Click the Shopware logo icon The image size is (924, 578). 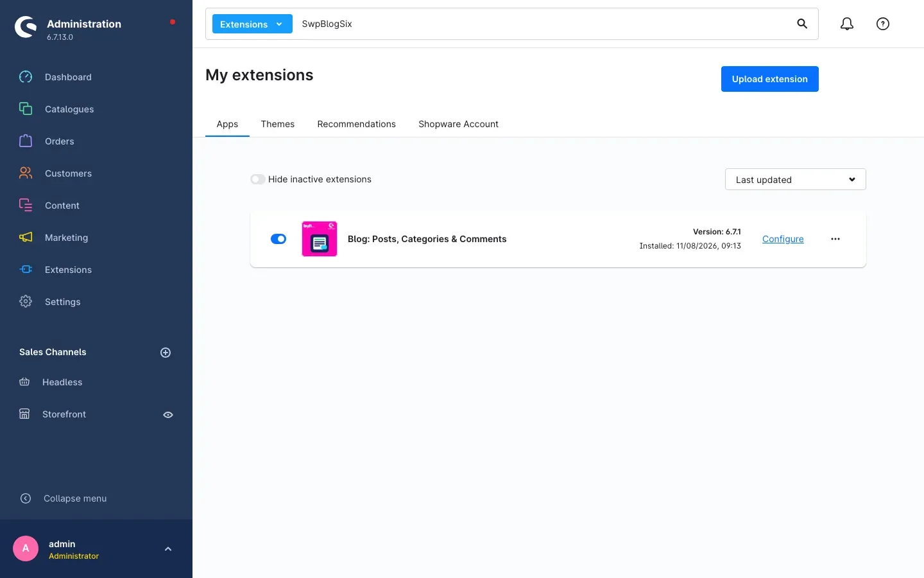point(26,27)
